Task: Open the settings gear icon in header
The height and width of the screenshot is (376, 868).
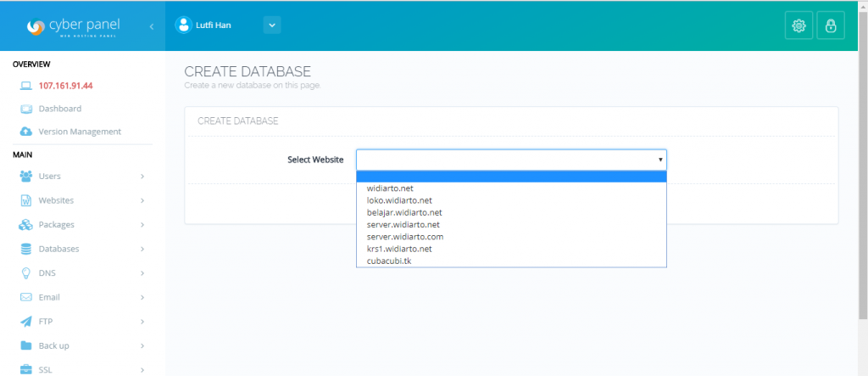Action: (798, 25)
